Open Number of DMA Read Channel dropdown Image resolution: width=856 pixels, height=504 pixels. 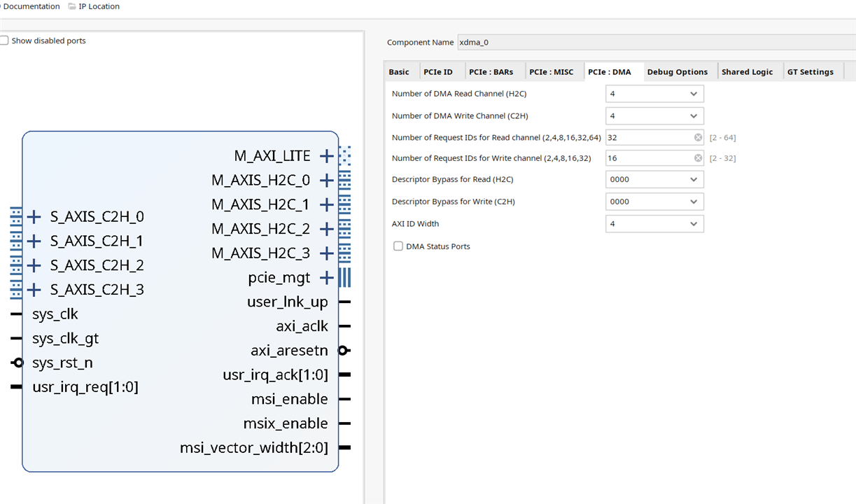click(654, 94)
